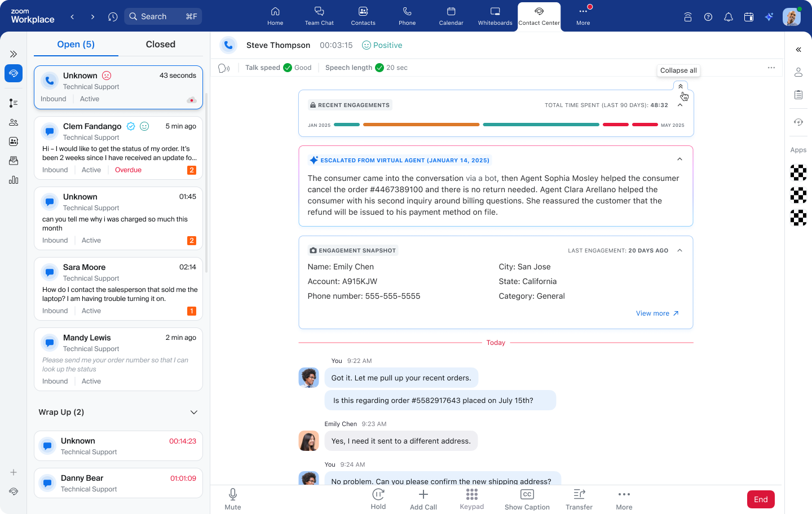Open the Whiteboards icon in top navigation
The image size is (812, 514).
pyautogui.click(x=495, y=12)
